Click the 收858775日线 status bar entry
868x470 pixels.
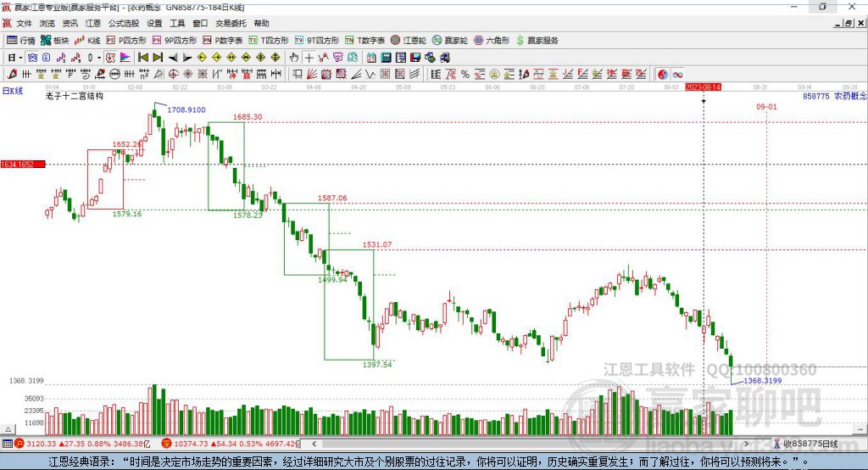805,444
